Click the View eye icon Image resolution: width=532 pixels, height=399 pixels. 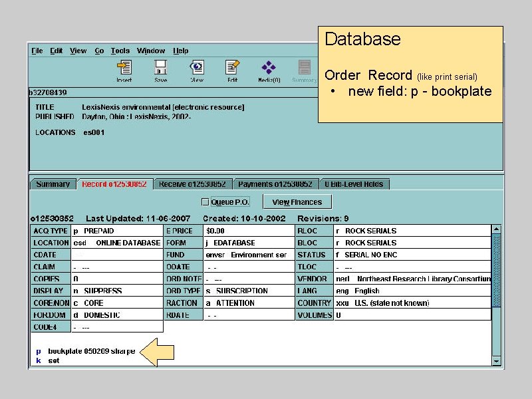coord(197,67)
